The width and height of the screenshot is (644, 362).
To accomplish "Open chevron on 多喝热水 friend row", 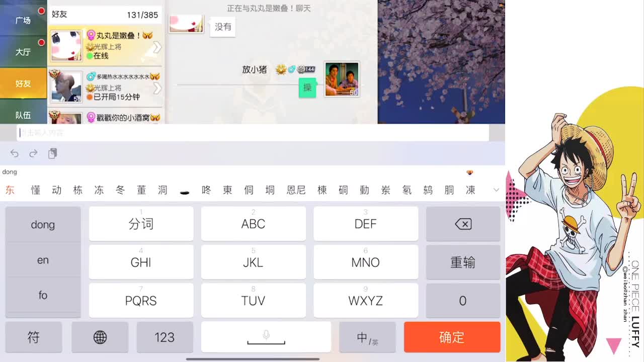I will pyautogui.click(x=157, y=88).
